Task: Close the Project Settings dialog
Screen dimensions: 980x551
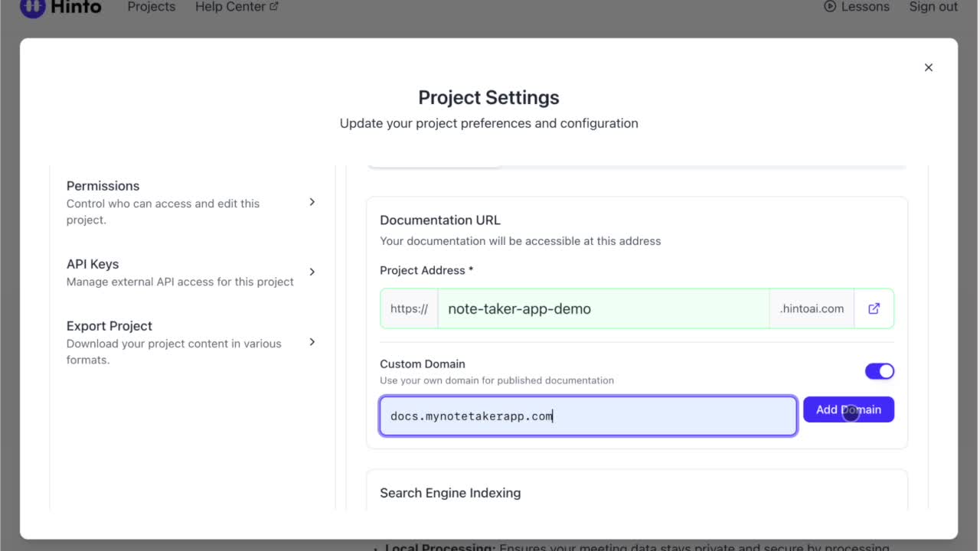Action: pyautogui.click(x=928, y=67)
